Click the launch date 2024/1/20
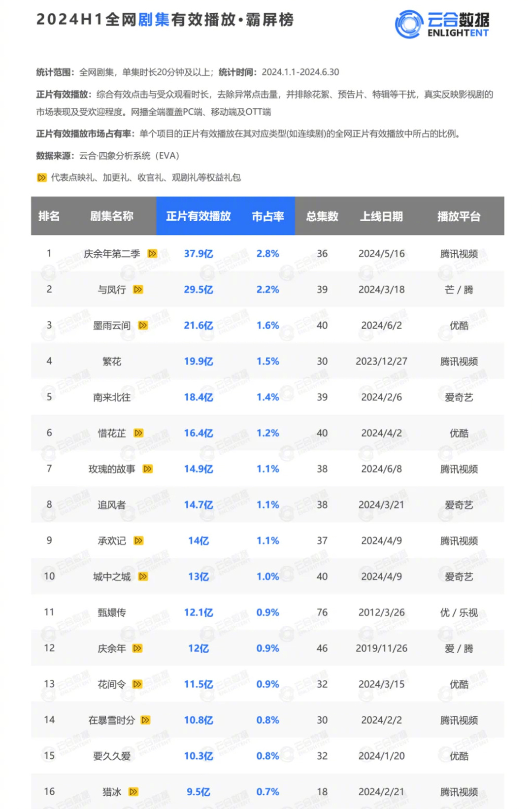 pos(382,756)
